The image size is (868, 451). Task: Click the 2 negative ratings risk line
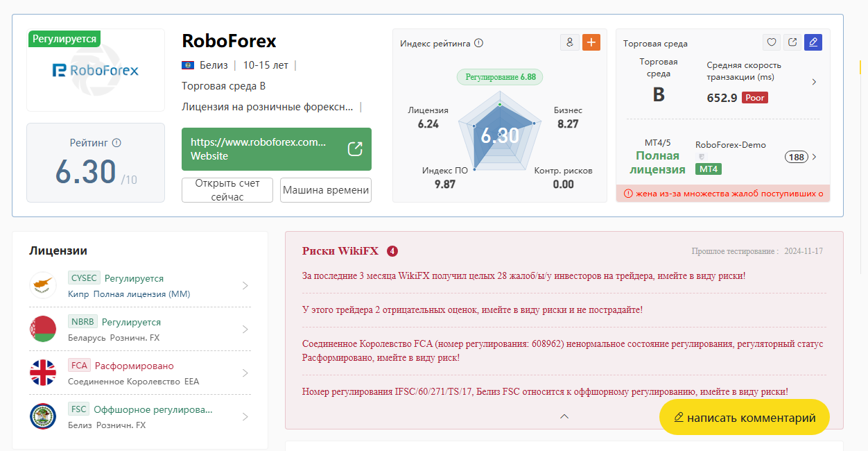point(472,309)
